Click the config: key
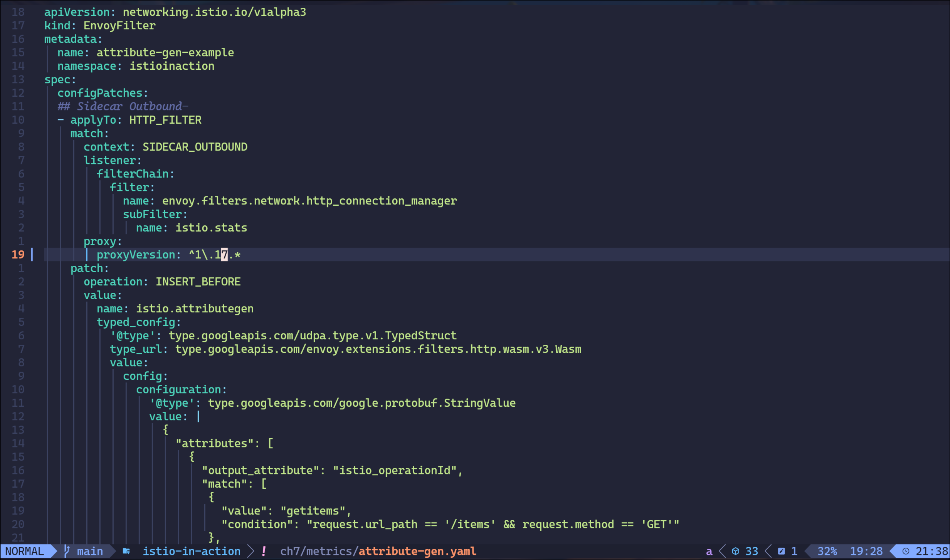This screenshot has height=560, width=950. [x=145, y=376]
